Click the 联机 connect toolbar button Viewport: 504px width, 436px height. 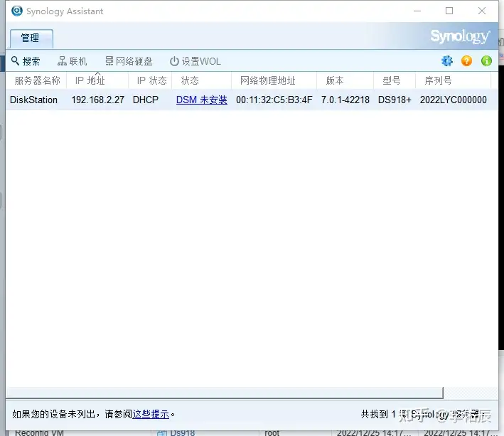[72, 61]
